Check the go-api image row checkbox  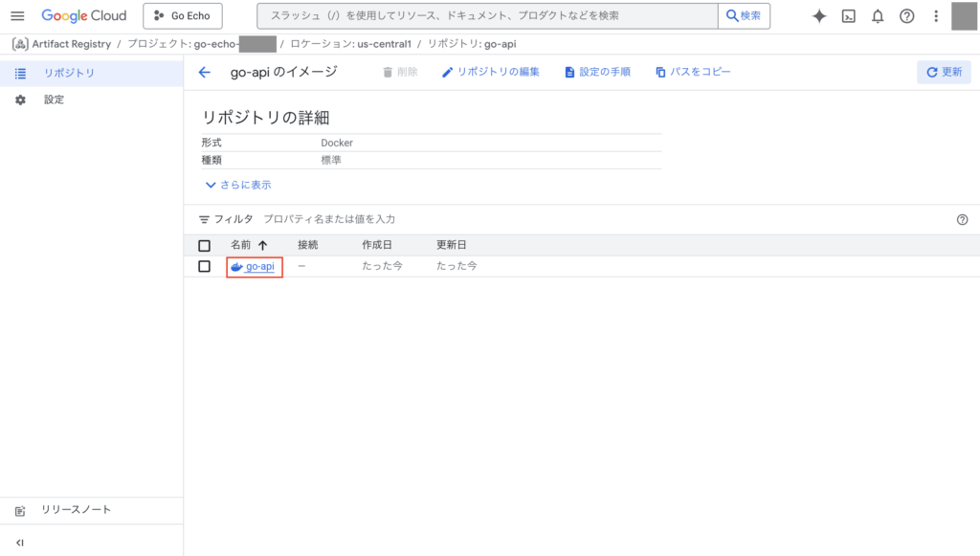pos(204,267)
